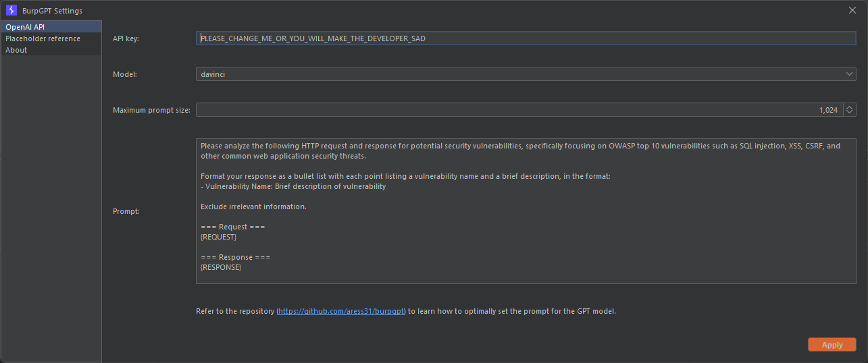Open the Placeholder reference section
The width and height of the screenshot is (868, 363).
tap(43, 38)
